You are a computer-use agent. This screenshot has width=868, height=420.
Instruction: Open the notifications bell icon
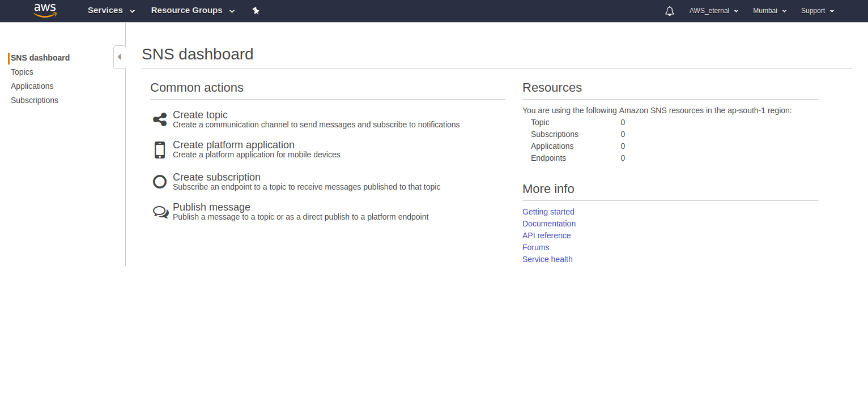[670, 11]
